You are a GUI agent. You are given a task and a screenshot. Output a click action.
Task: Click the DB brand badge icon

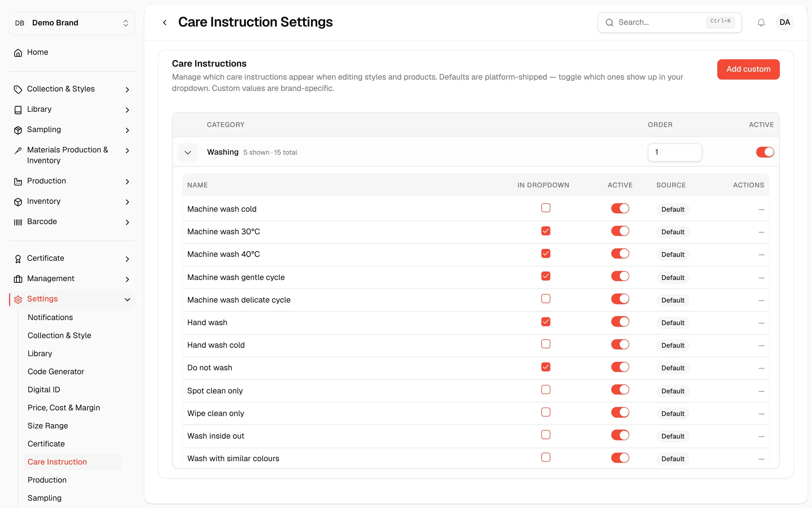20,23
